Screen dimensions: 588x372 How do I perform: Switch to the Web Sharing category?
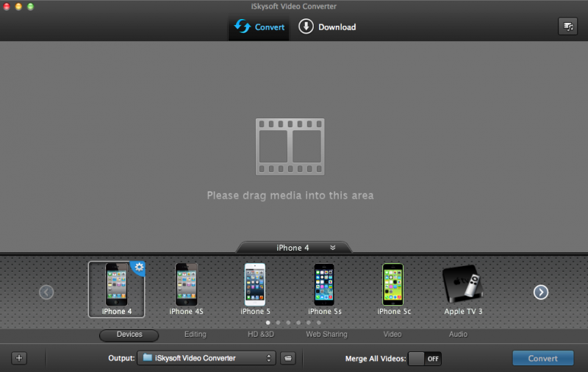(326, 335)
